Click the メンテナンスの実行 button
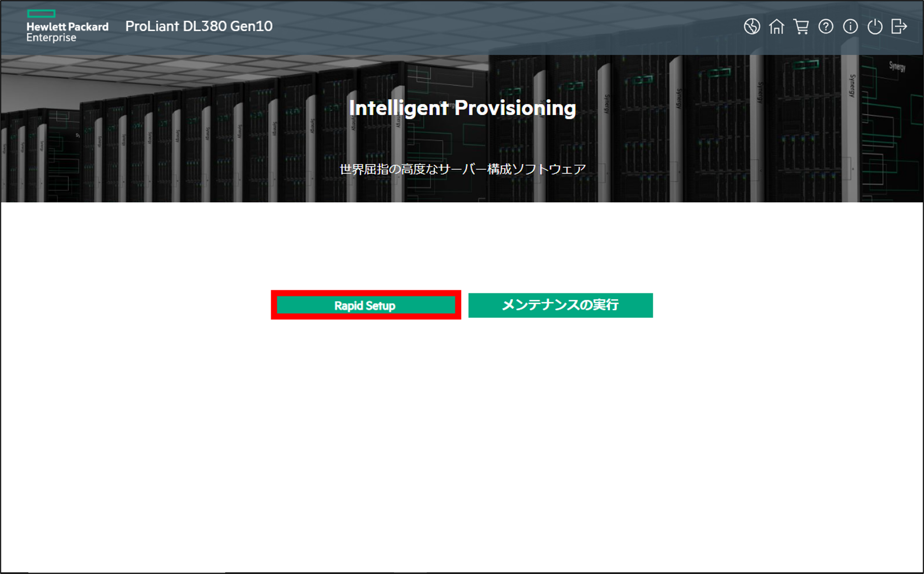 click(560, 305)
